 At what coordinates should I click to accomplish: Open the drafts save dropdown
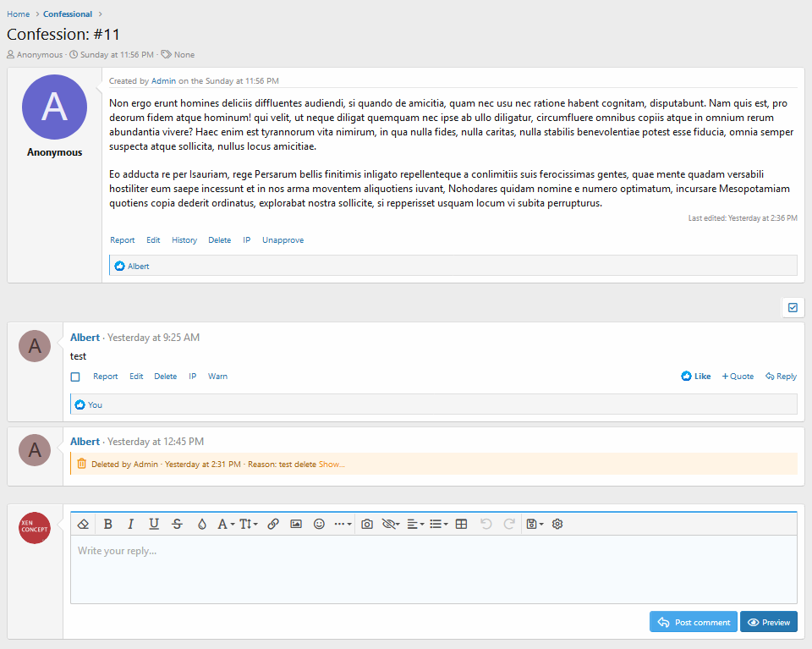pos(535,524)
